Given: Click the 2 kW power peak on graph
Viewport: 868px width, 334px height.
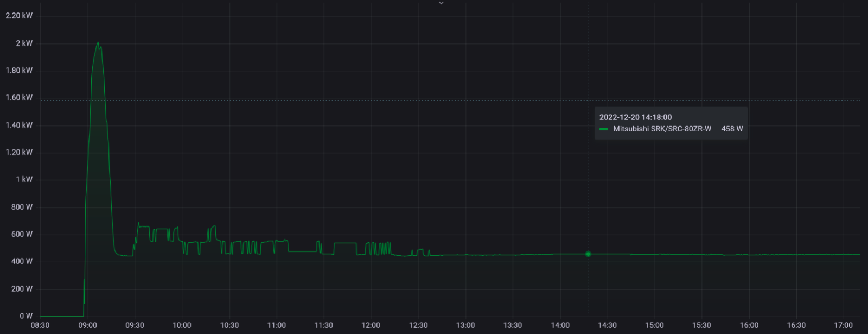Looking at the screenshot, I should (98, 43).
